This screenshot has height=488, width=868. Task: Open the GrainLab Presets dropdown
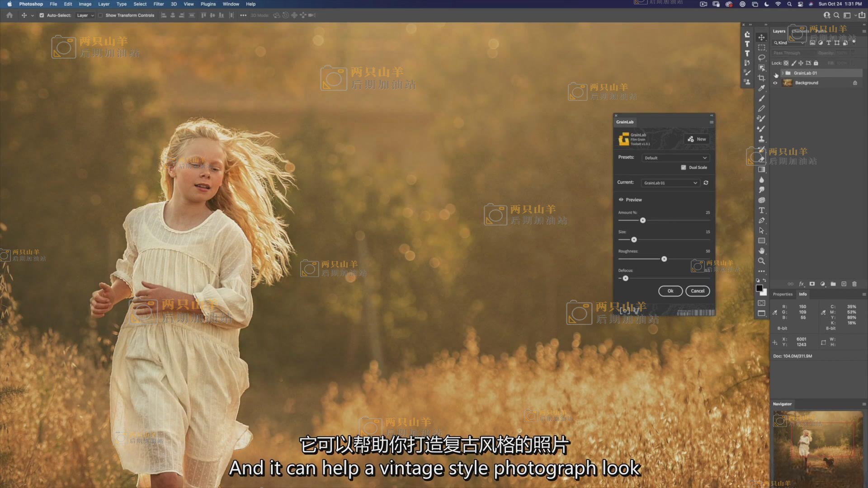(675, 158)
